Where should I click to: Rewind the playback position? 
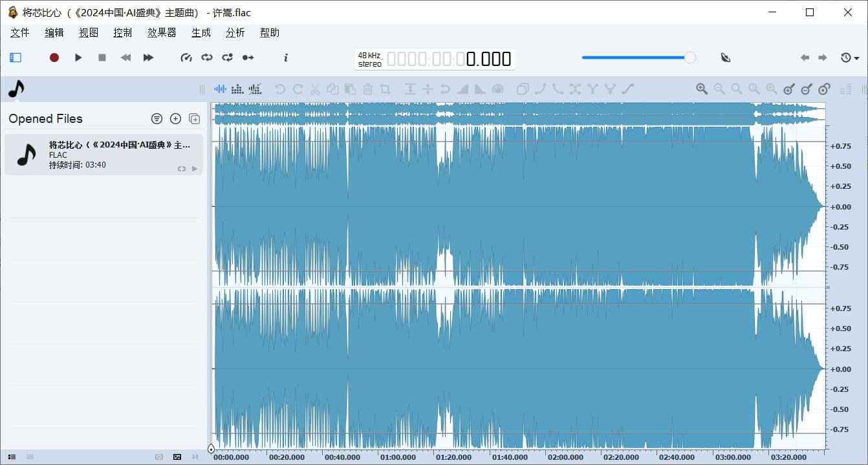(x=125, y=58)
